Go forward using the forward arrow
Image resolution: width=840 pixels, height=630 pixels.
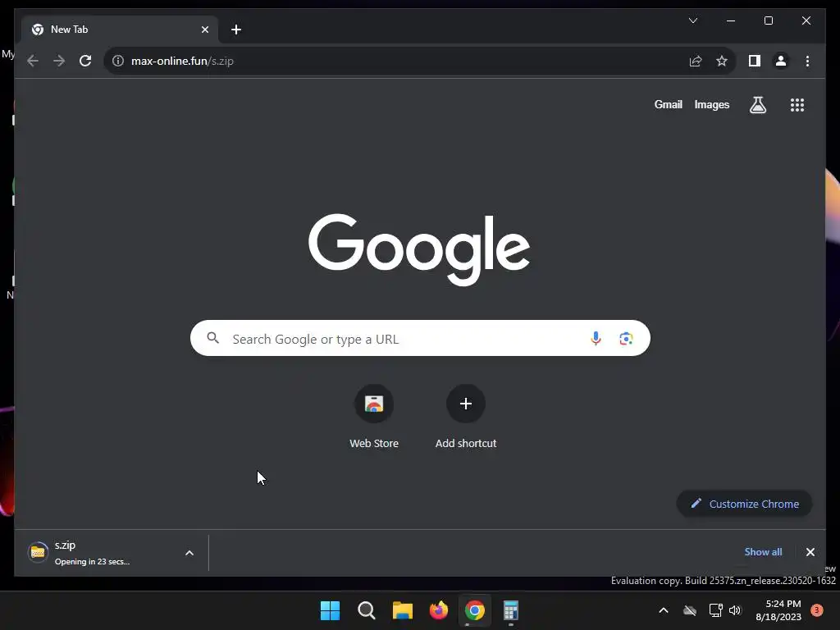click(59, 61)
